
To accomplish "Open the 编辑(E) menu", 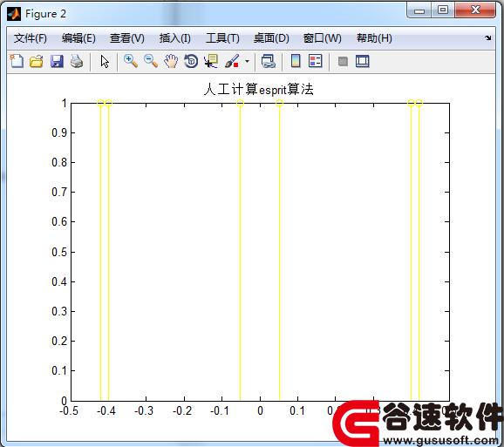I will pos(78,38).
